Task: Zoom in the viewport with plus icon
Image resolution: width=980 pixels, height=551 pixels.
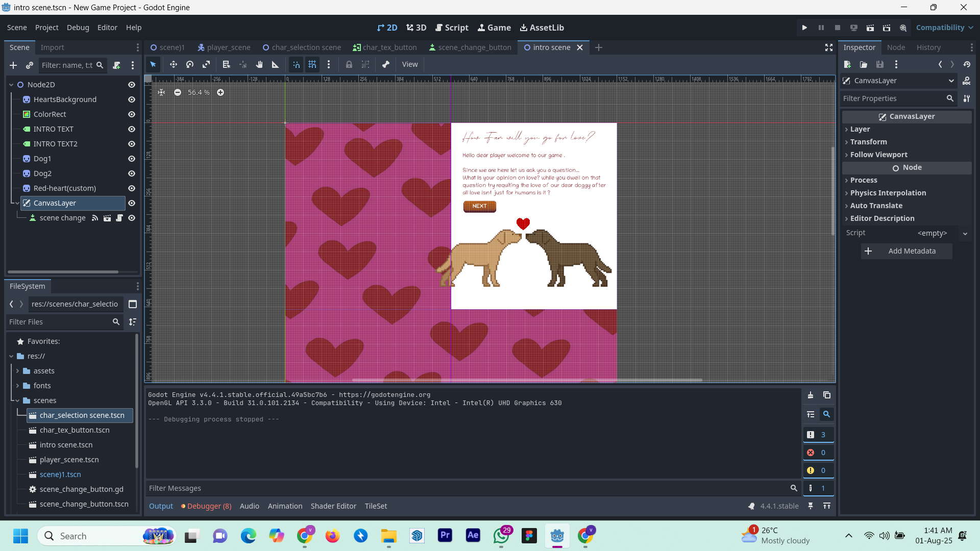Action: pos(220,92)
